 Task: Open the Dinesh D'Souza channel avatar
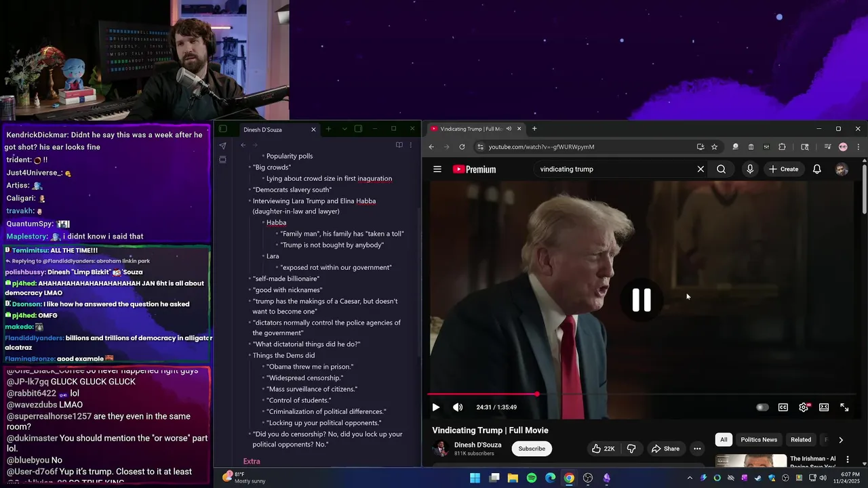(441, 449)
